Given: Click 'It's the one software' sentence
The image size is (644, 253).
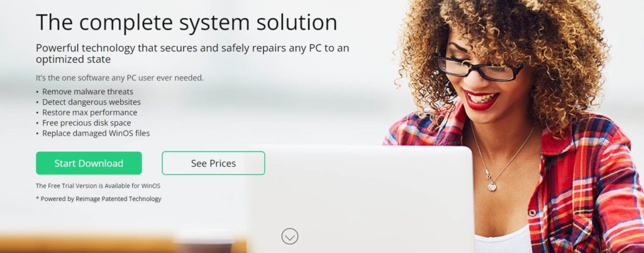Looking at the screenshot, I should [x=119, y=77].
